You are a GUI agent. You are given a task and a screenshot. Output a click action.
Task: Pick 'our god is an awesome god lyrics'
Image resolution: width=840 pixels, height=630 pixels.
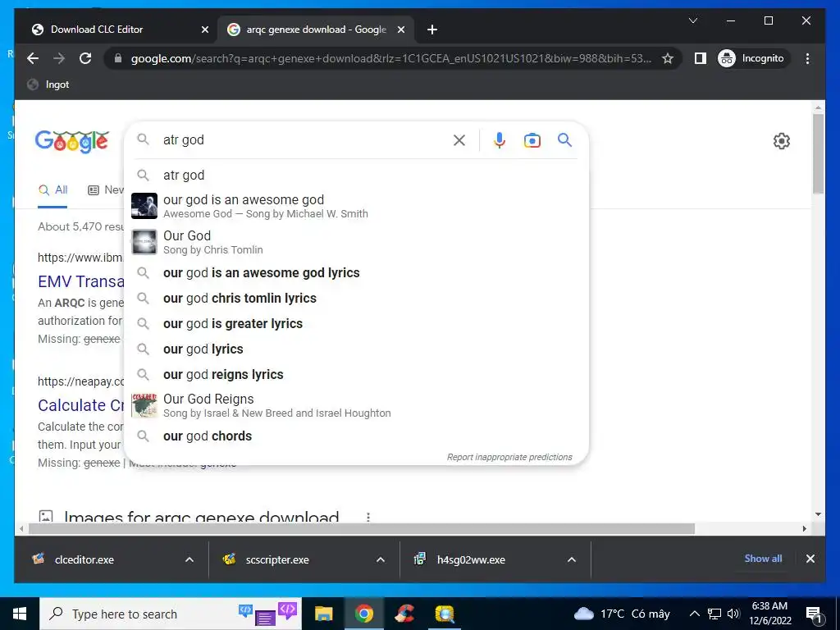click(356, 272)
